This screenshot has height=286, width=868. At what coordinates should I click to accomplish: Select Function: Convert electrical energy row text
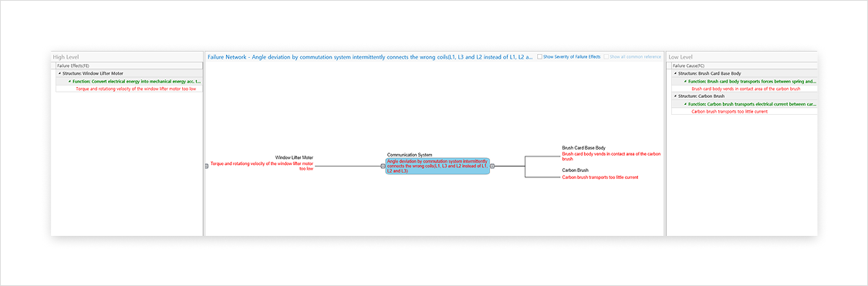coord(137,81)
